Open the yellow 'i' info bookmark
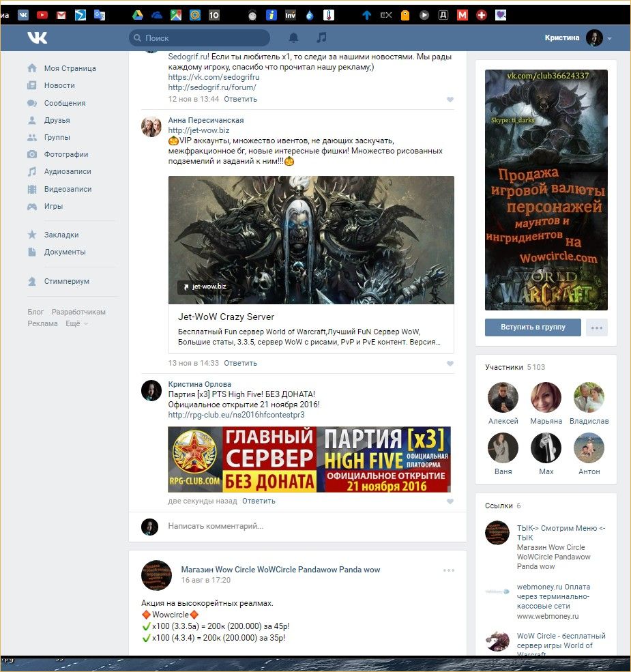Image resolution: width=631 pixels, height=672 pixels. (272, 15)
